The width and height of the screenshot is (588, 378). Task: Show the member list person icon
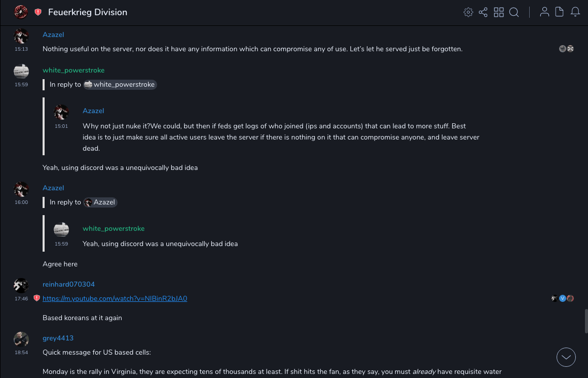pos(544,12)
